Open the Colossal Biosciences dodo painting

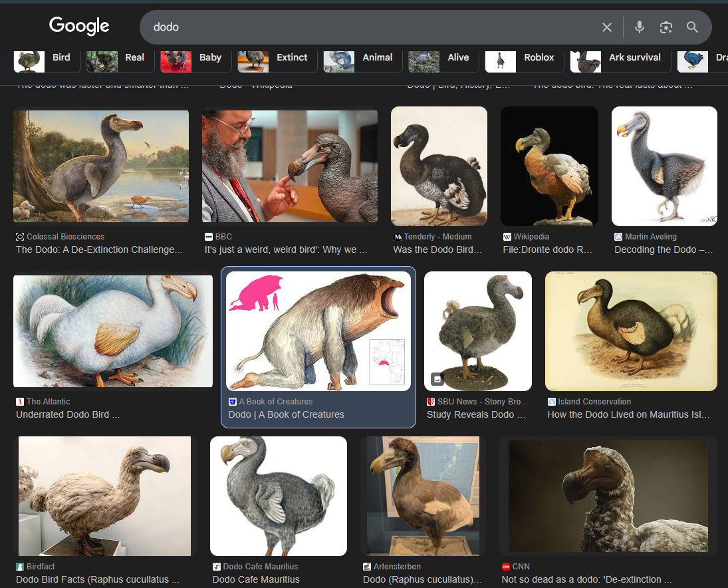tap(101, 166)
